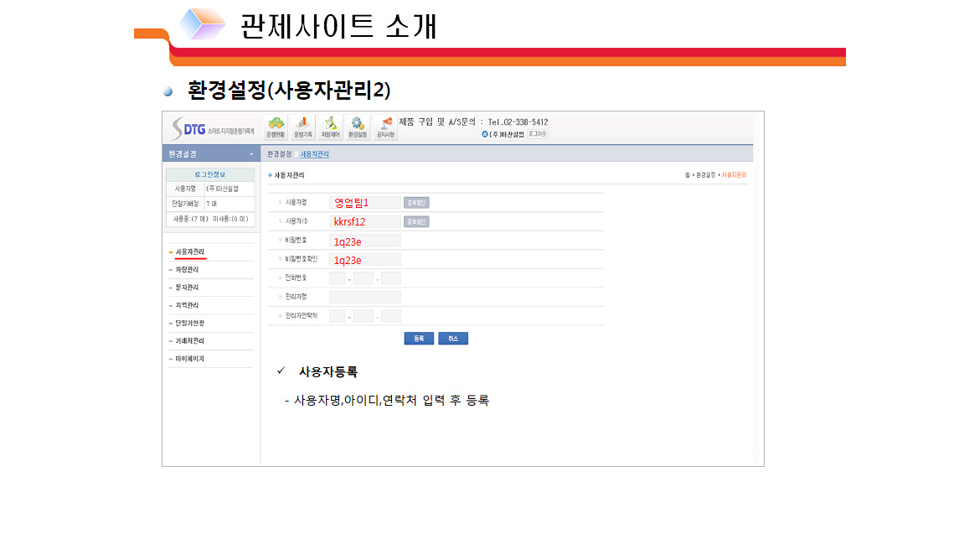Go to 마이페이지 in sidebar
The height and width of the screenshot is (534, 980).
coord(189,359)
